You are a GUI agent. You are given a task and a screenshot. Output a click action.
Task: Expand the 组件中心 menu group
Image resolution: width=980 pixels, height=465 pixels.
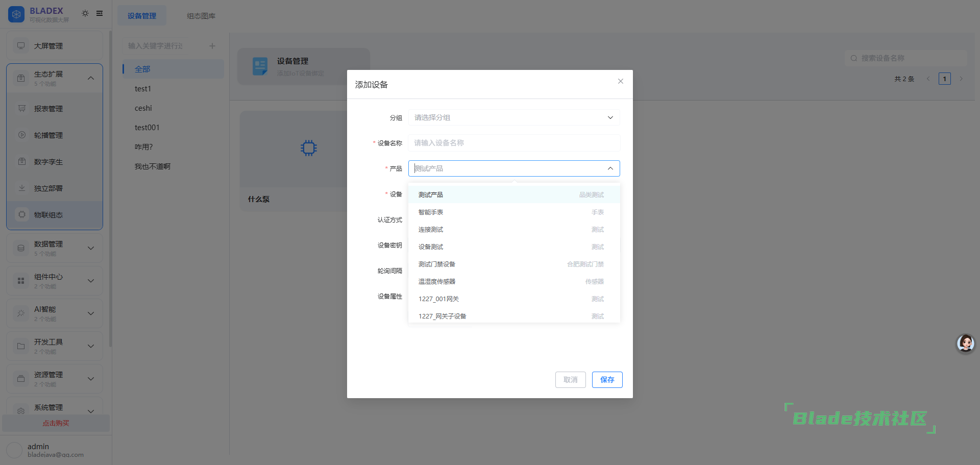click(91, 281)
